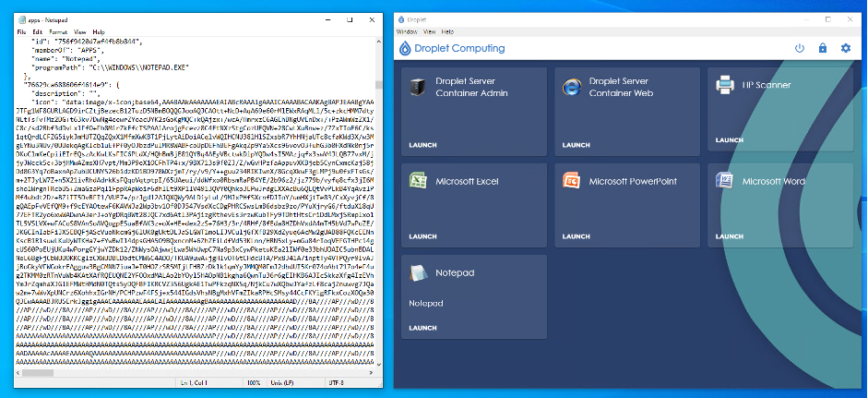
Task: Click the 100% zoom status entry
Action: click(254, 383)
